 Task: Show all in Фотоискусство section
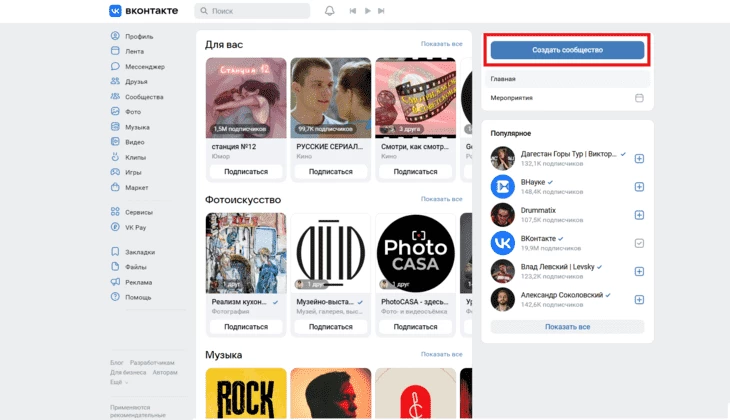click(441, 199)
